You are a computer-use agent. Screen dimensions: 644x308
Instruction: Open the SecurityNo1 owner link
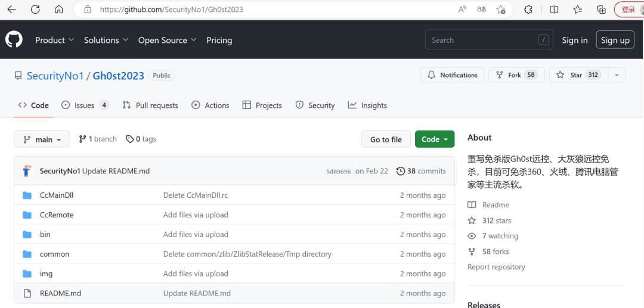(55, 76)
